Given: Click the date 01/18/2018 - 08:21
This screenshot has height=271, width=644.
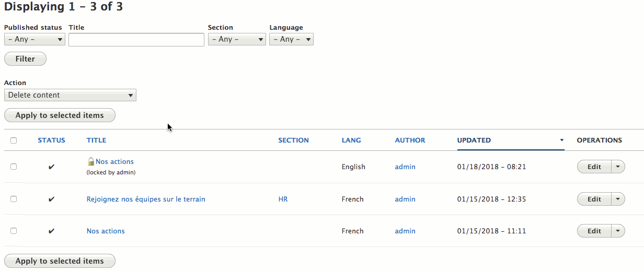Looking at the screenshot, I should pyautogui.click(x=491, y=167).
